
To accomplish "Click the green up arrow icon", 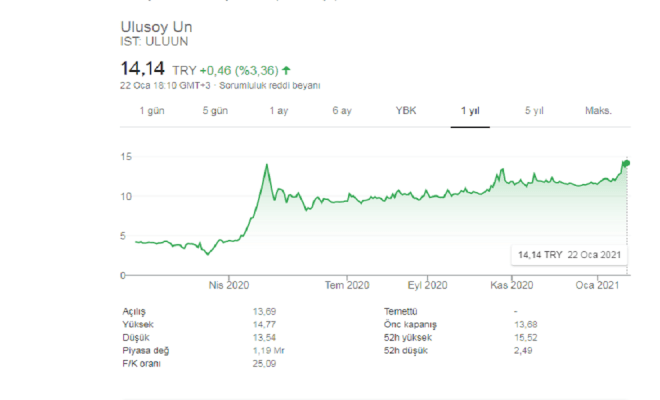I will (286, 70).
